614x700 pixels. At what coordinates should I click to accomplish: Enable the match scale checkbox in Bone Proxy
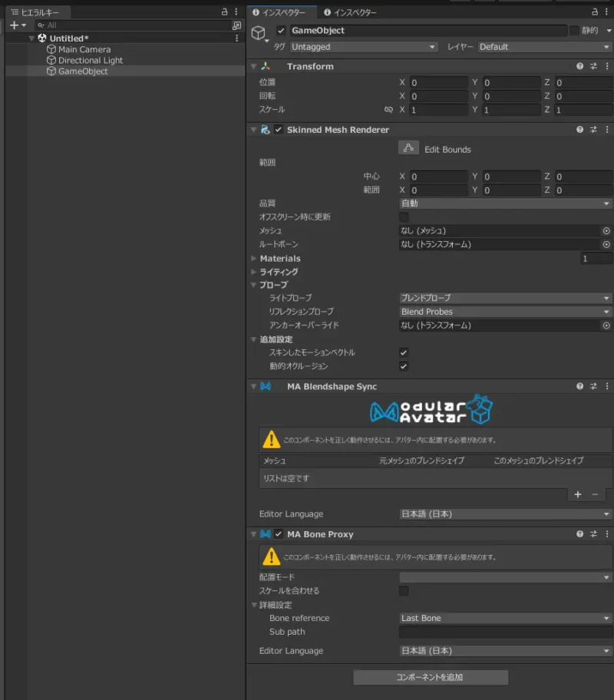point(404,591)
